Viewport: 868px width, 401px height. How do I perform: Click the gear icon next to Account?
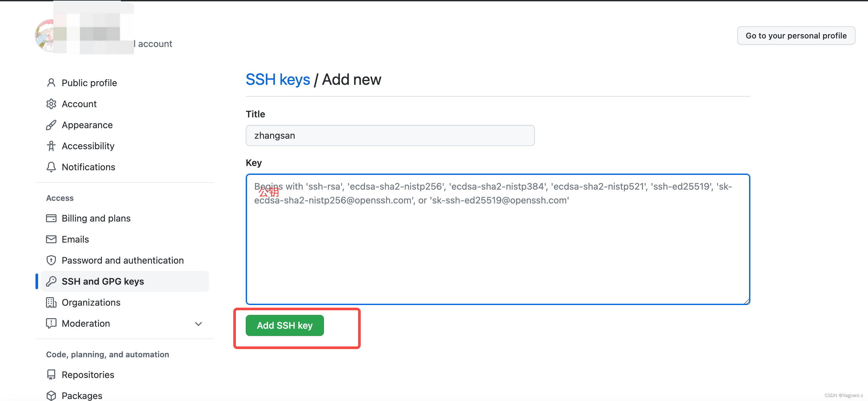point(51,104)
